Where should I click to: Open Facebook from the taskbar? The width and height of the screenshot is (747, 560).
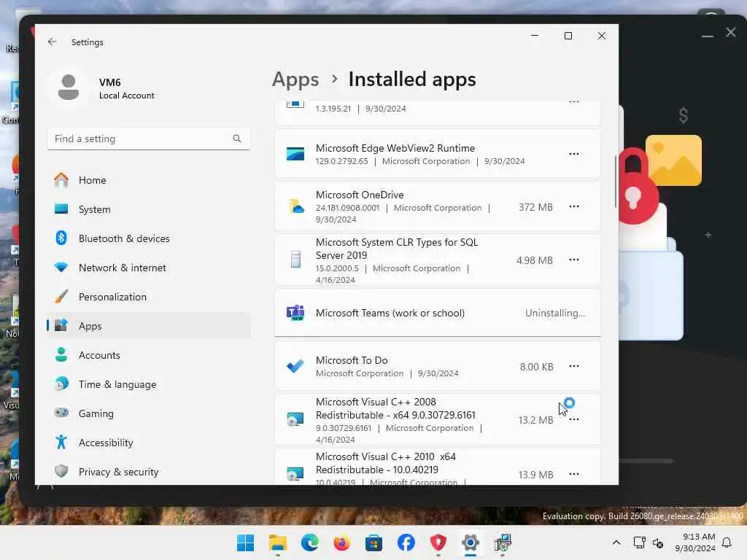click(406, 542)
